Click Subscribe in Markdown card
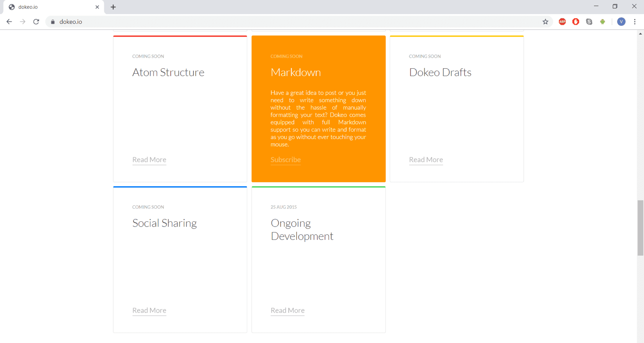Screen dimensions: 644x343 click(x=285, y=160)
